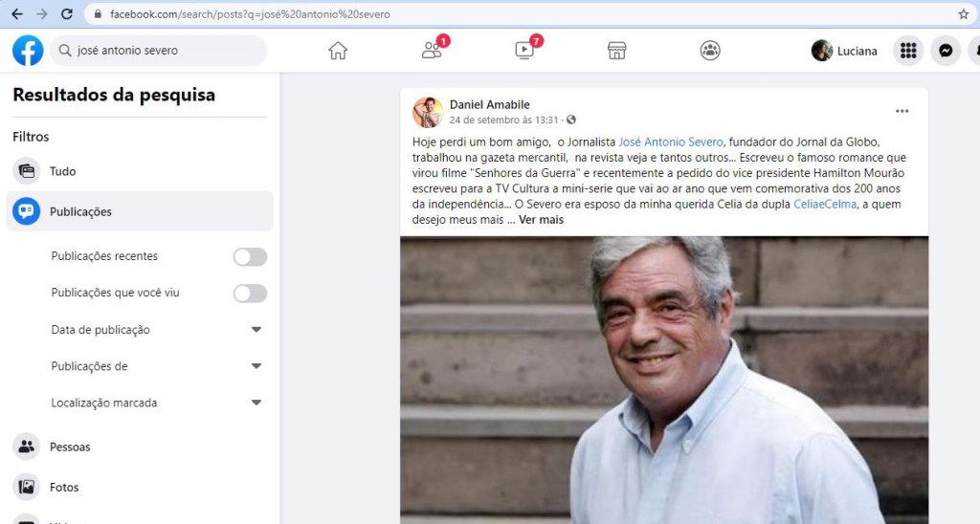
Task: Open the Friends icon with notification badge
Action: (432, 50)
